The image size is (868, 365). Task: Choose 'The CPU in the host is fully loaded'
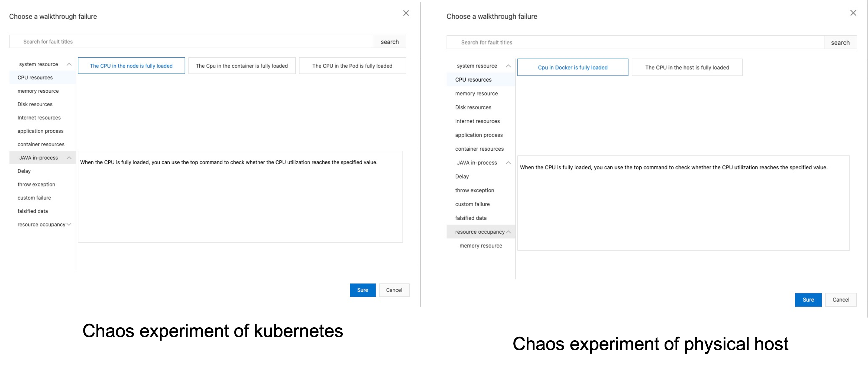click(687, 67)
